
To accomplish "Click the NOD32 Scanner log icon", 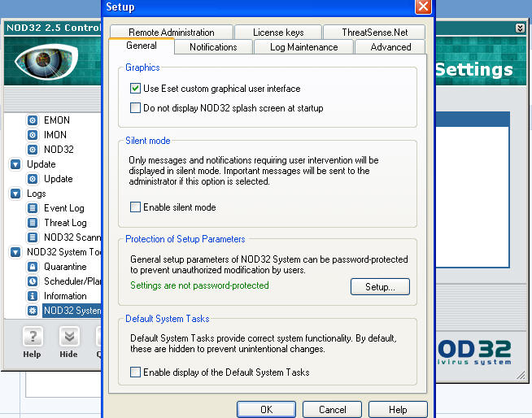I will [x=33, y=237].
